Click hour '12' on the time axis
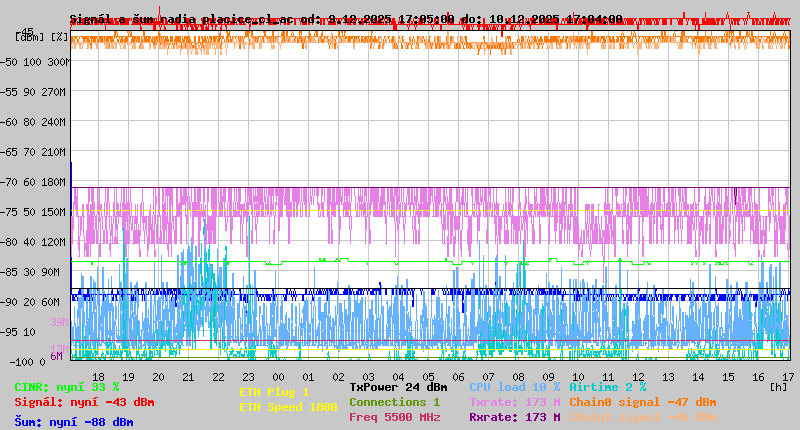Image resolution: width=800 pixels, height=430 pixels. [638, 377]
